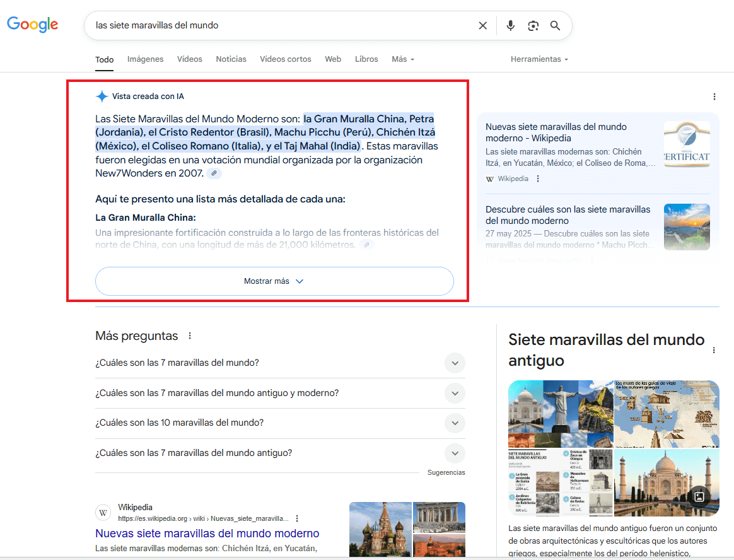Open three-dot menu of Wikipedia search result
The width and height of the screenshot is (734, 560).
tap(297, 518)
